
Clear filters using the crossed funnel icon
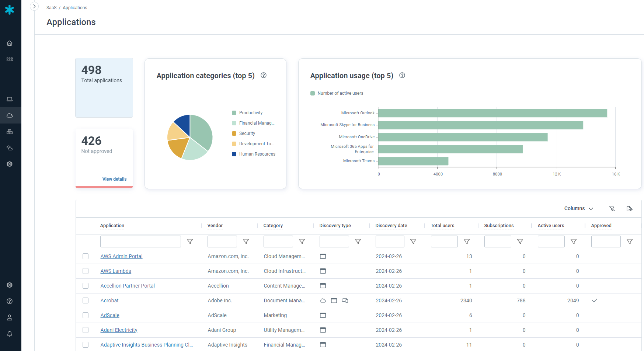[612, 209]
